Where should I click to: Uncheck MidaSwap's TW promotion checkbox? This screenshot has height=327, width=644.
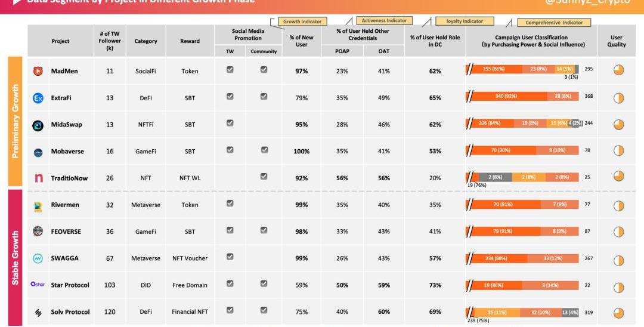[x=230, y=123]
